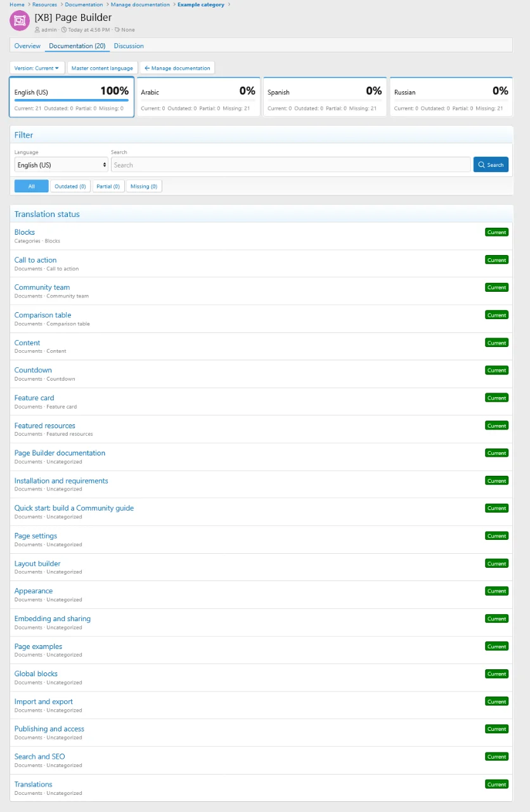Click Current badge on Appearance row
The height and width of the screenshot is (812, 530).
[x=496, y=591]
